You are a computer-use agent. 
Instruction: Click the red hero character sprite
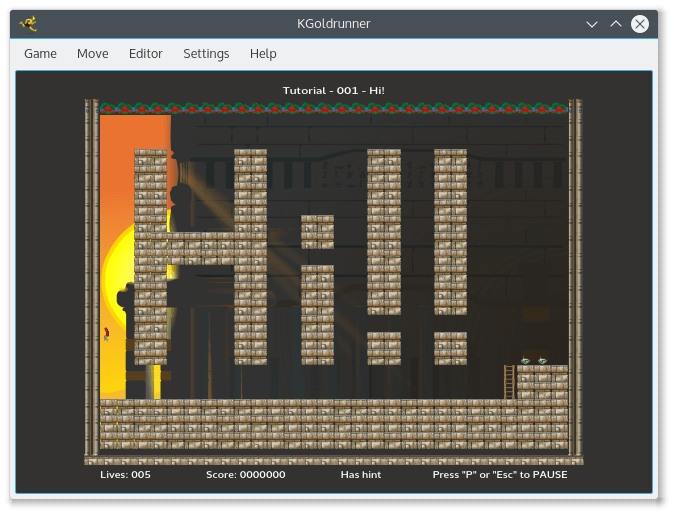(x=106, y=334)
